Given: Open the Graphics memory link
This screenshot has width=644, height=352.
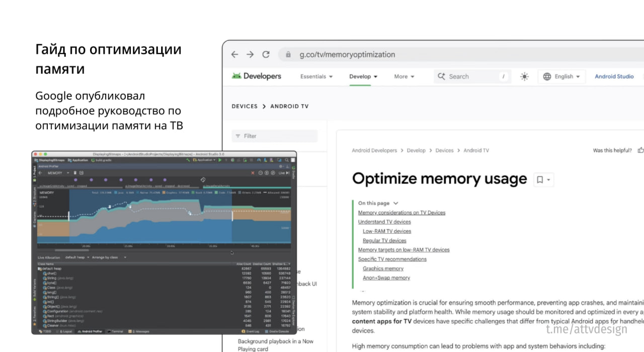Looking at the screenshot, I should 383,268.
